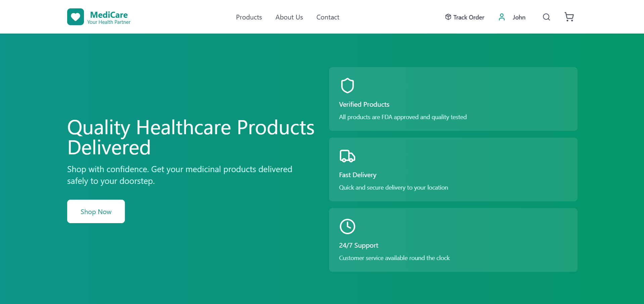This screenshot has height=304, width=644.
Task: Click the user profile icon
Action: coord(502,17)
